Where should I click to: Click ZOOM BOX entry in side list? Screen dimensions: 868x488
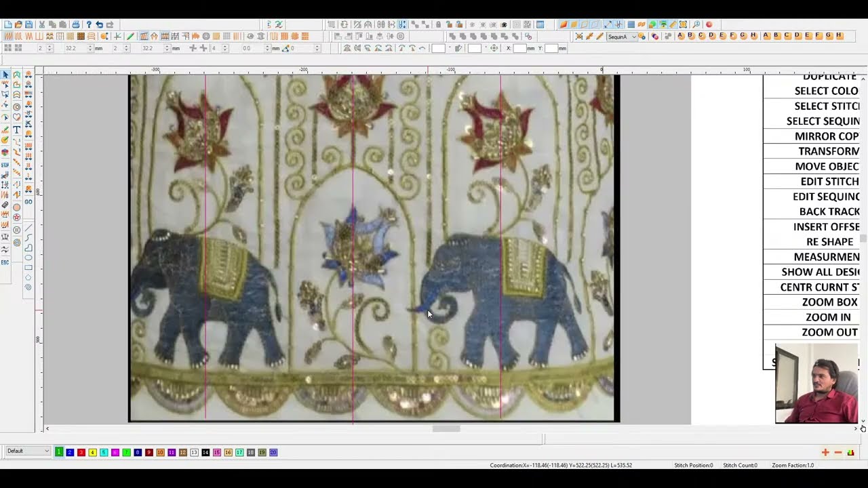click(829, 302)
